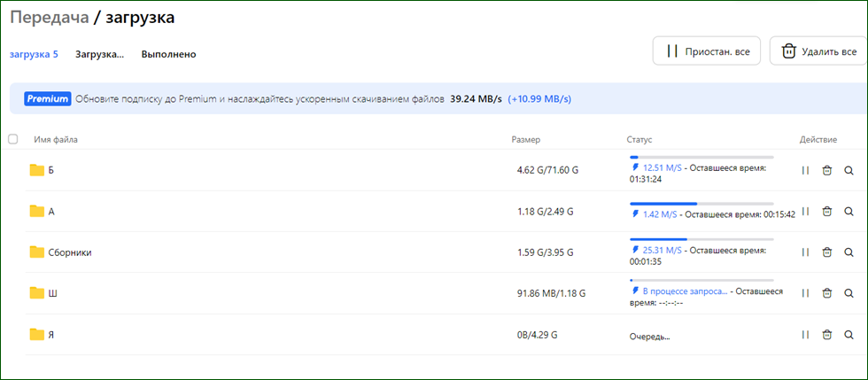868x380 pixels.
Task: Click the folder icon of Б
Action: [36, 170]
